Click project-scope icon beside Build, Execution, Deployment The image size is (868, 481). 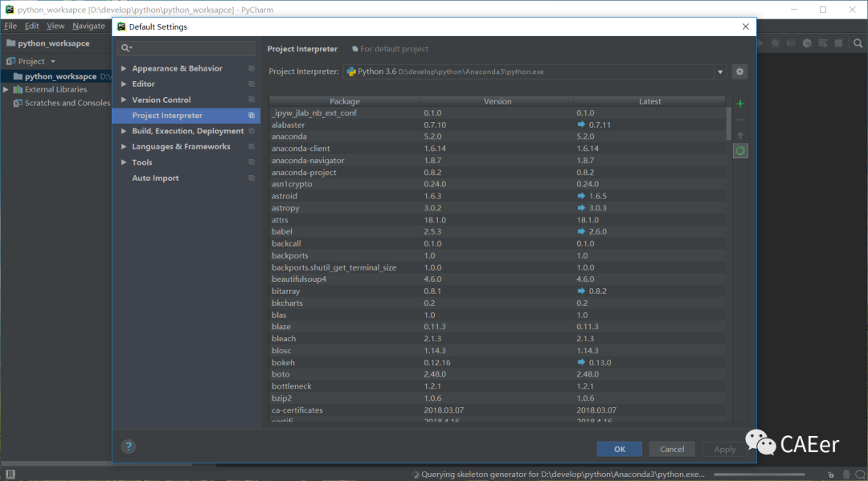tap(252, 131)
